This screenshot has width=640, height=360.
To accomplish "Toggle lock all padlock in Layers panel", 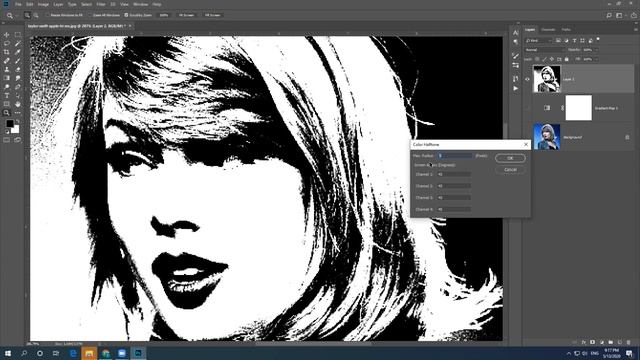I will [x=567, y=59].
